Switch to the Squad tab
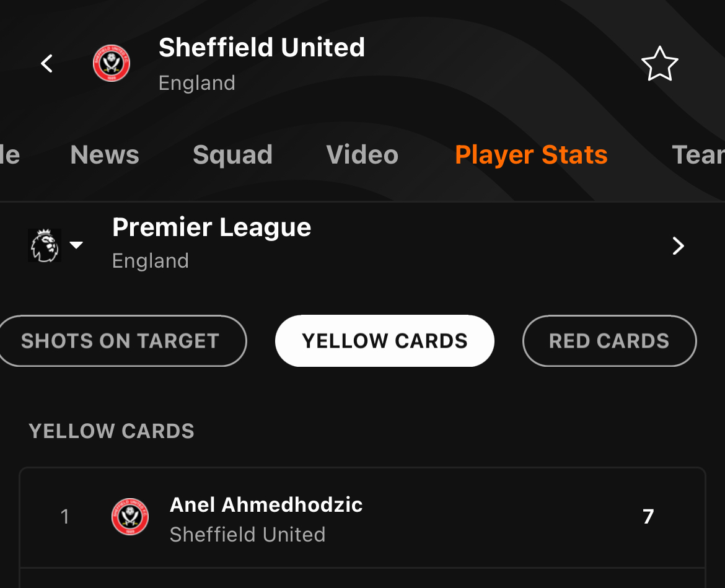The height and width of the screenshot is (588, 725). click(x=232, y=154)
